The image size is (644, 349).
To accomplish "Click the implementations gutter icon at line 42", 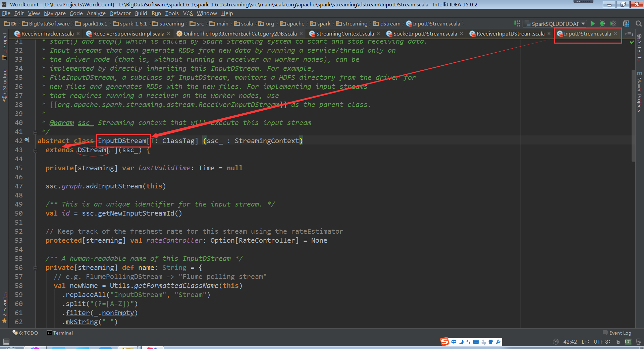I will 27,140.
